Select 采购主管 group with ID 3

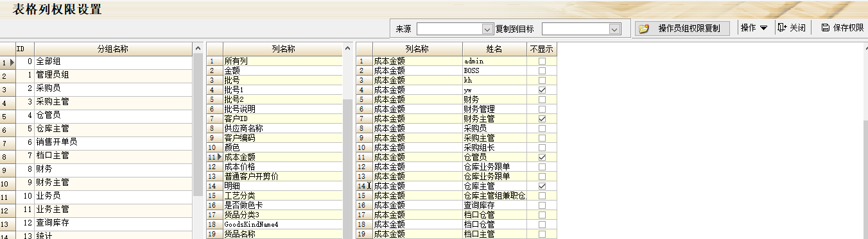pyautogui.click(x=113, y=102)
